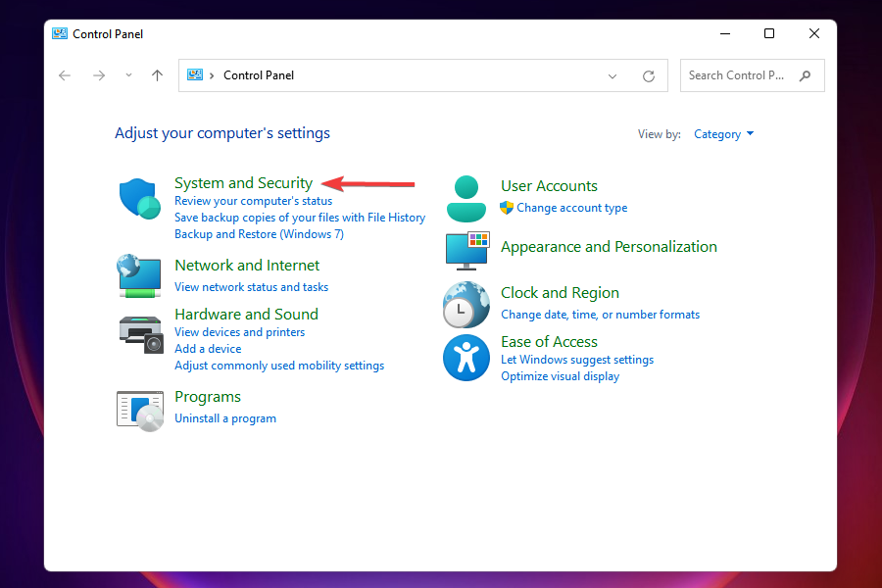The height and width of the screenshot is (588, 882).
Task: Click the Hardware and Sound printer icon
Action: pos(140,334)
